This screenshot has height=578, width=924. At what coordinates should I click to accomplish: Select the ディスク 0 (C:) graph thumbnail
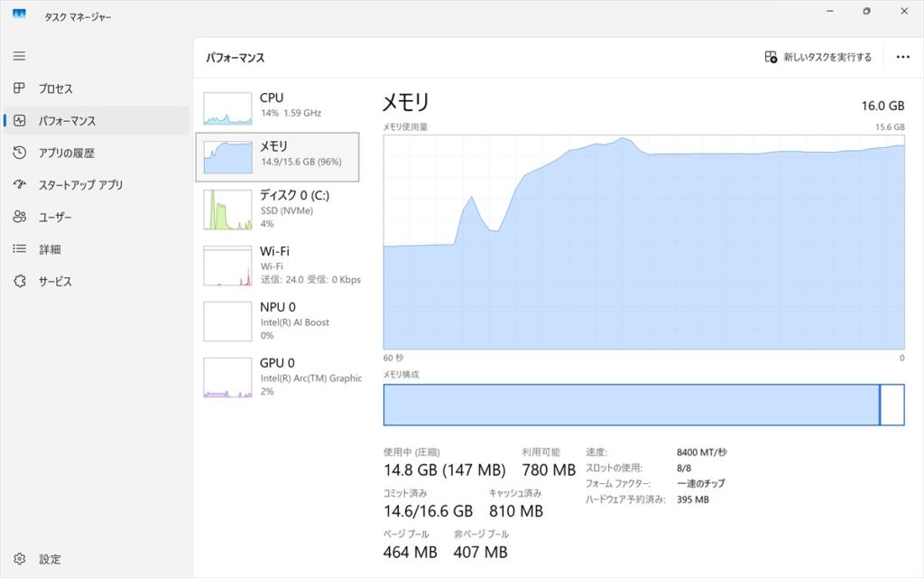(x=227, y=210)
